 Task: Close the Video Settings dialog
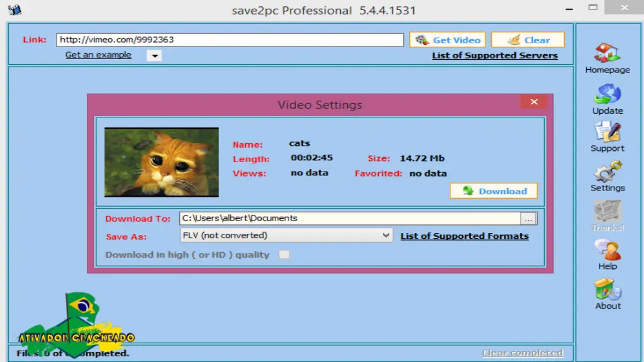pos(533,102)
